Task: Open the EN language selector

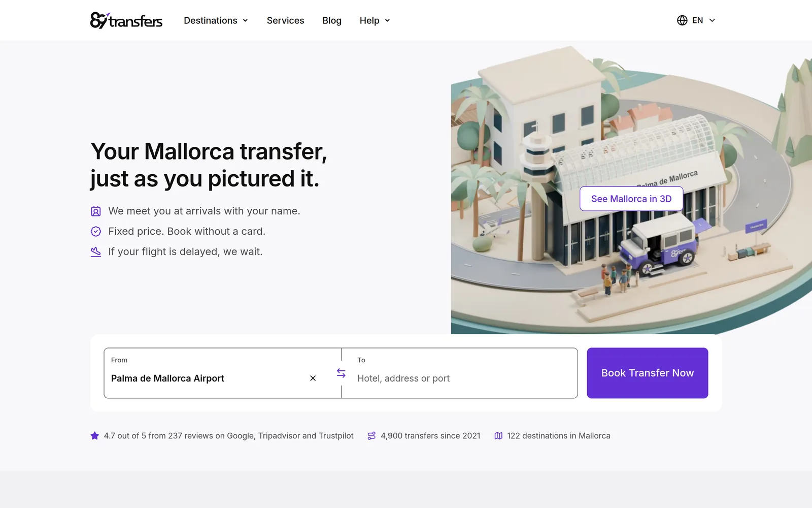Action: tap(696, 20)
